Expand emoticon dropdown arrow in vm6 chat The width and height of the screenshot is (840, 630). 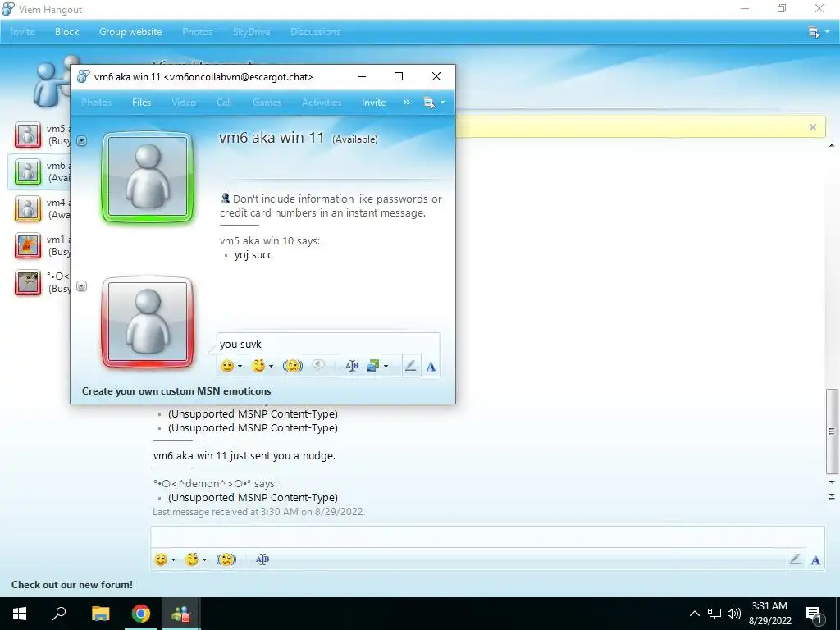click(x=240, y=367)
